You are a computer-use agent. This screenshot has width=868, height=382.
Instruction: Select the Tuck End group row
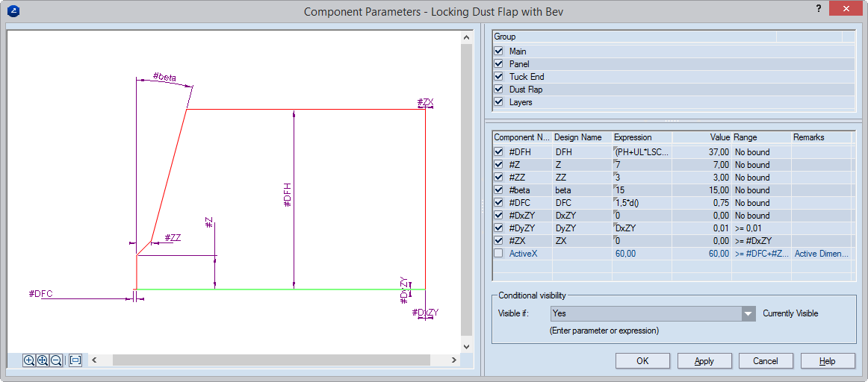[x=527, y=77]
